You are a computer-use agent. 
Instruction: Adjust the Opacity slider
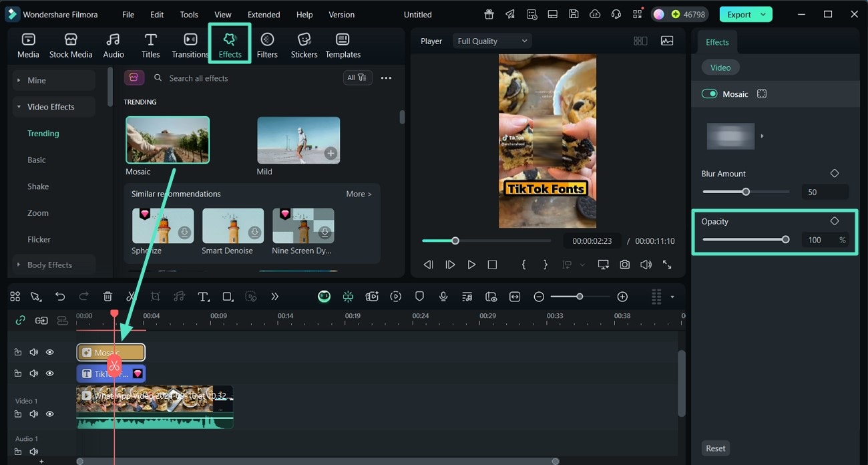(746, 240)
